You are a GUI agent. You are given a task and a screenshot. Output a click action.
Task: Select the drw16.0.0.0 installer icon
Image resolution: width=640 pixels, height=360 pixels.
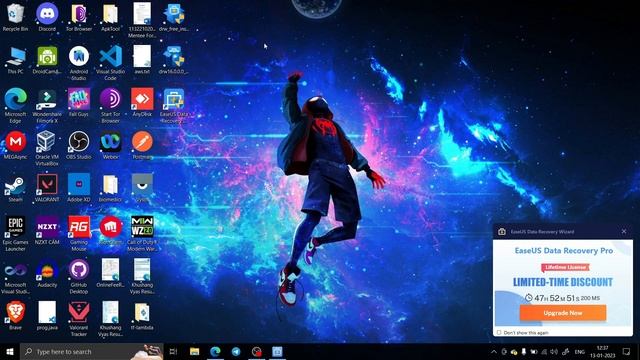point(174,60)
